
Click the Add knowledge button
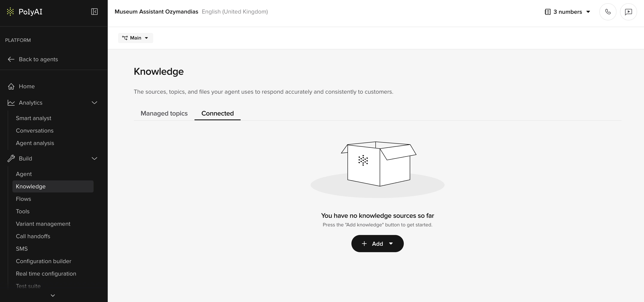pyautogui.click(x=377, y=243)
